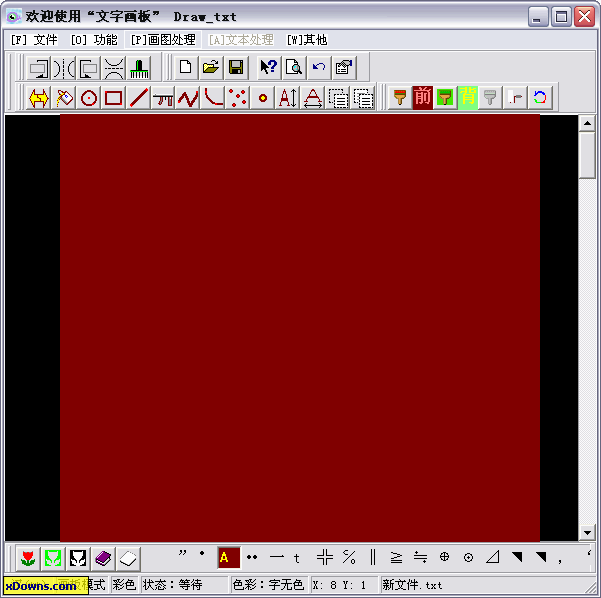The width and height of the screenshot is (601, 598).
Task: Click the vertical mirror flip icon
Action: pos(114,68)
